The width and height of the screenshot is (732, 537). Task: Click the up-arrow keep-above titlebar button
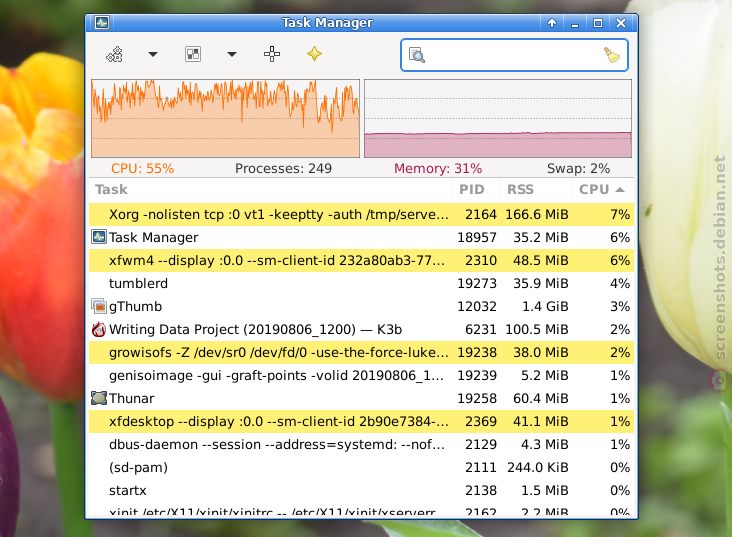(552, 22)
